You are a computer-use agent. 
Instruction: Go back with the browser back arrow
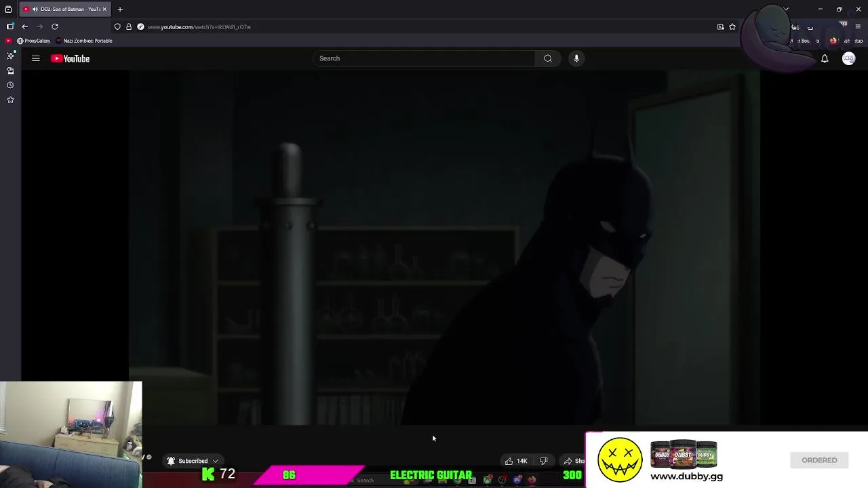coord(25,26)
